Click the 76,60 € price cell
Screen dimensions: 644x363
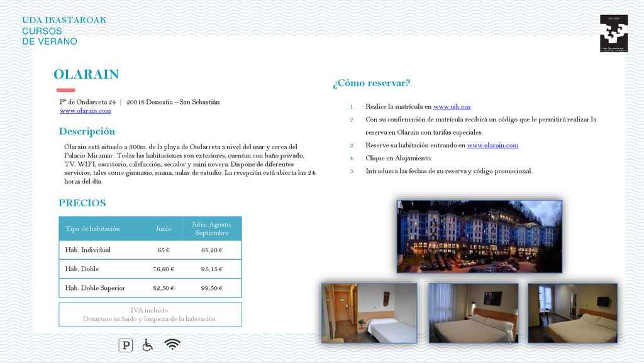coord(164,269)
